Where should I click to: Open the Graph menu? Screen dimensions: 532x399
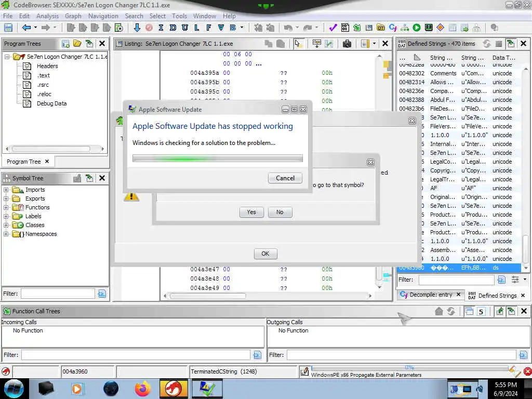73,16
